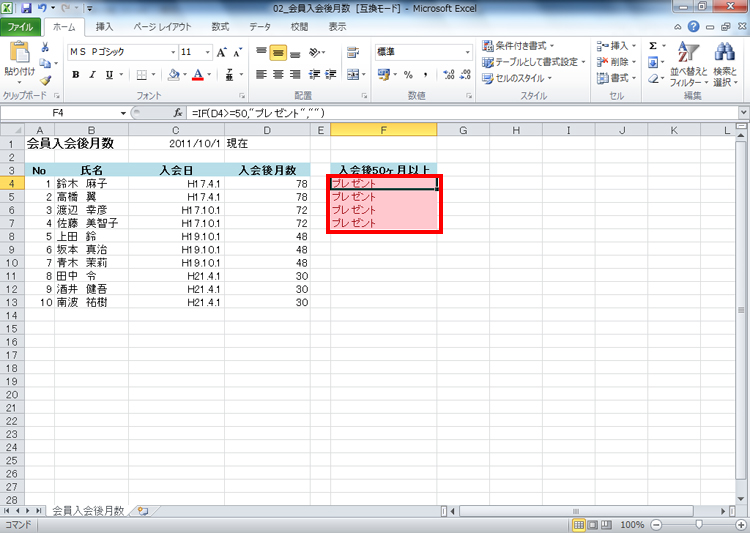Open Excel Help question mark
This screenshot has width=750, height=533.
693,27
